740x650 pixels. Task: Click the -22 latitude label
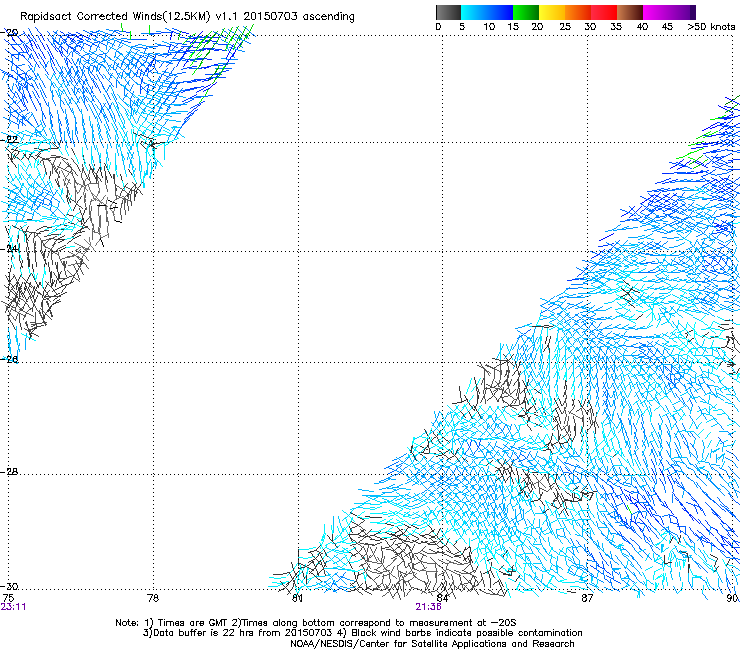10,140
